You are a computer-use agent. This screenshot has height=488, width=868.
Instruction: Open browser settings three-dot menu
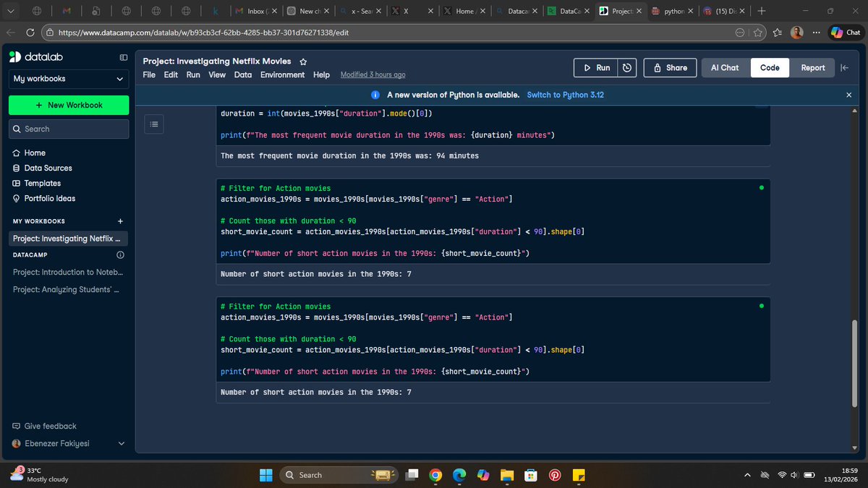tap(816, 33)
